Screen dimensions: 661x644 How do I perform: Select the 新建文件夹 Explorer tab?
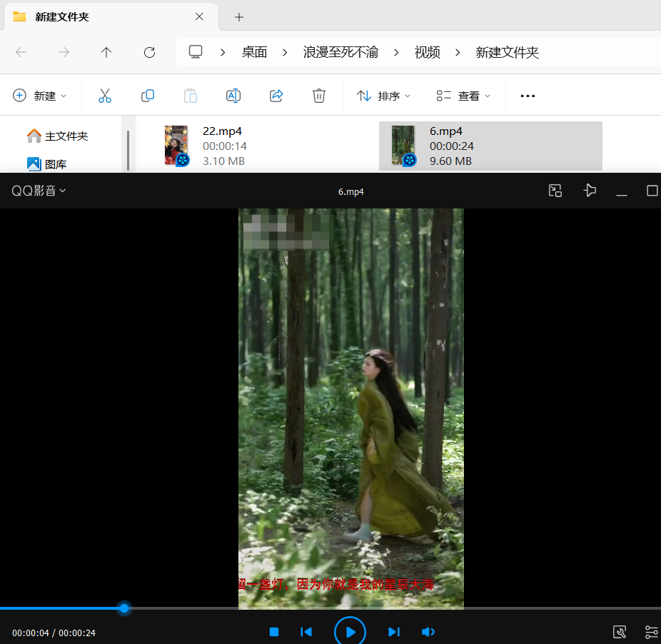coord(111,17)
